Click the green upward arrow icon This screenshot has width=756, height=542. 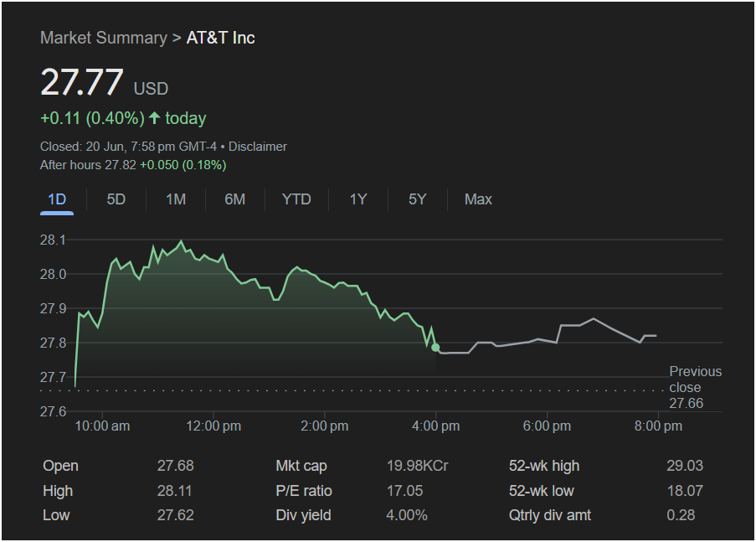click(x=154, y=118)
